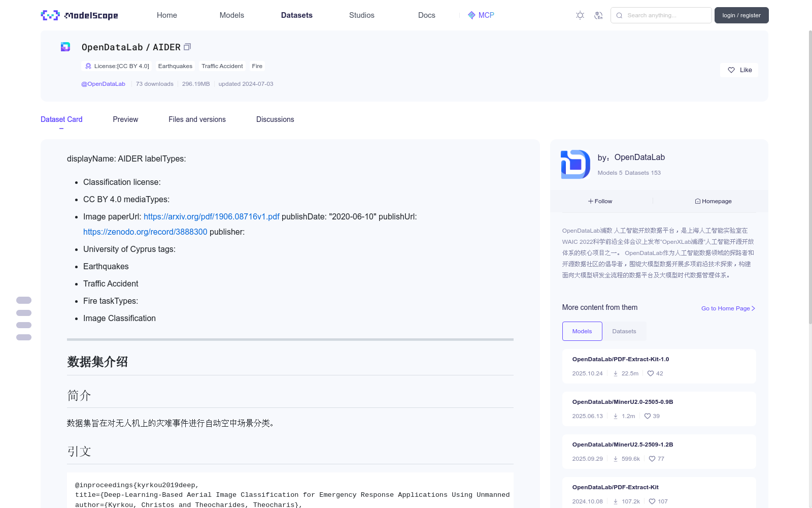
Task: Open OpenDataLab/MinerU2.5-2509-1.2B model card
Action: point(659,452)
